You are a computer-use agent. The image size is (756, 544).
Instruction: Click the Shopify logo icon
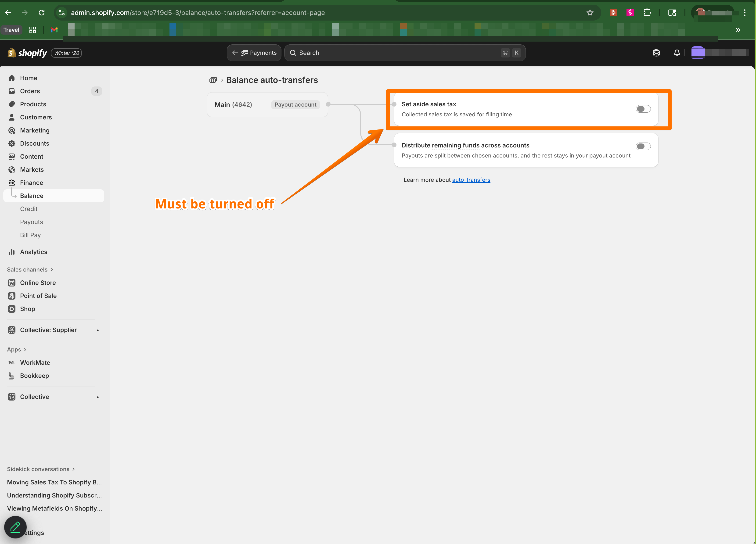click(x=12, y=53)
